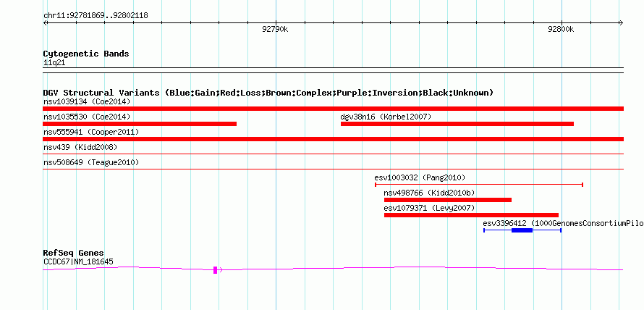Click the 92790k ruler label

coord(275,29)
